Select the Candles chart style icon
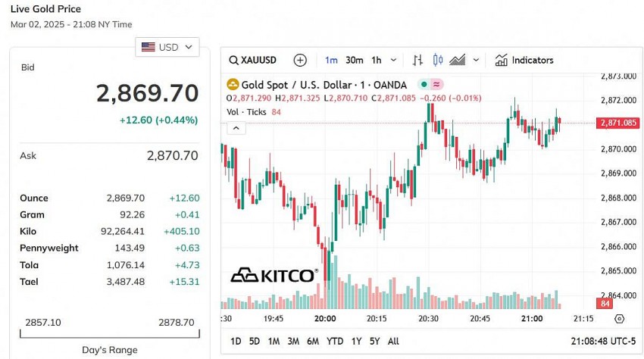The width and height of the screenshot is (644, 359). coord(437,61)
